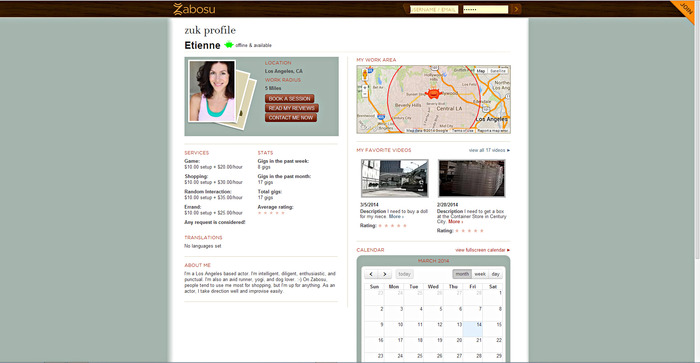The width and height of the screenshot is (700, 363).
Task: Go to previous month in calendar
Action: tap(371, 274)
